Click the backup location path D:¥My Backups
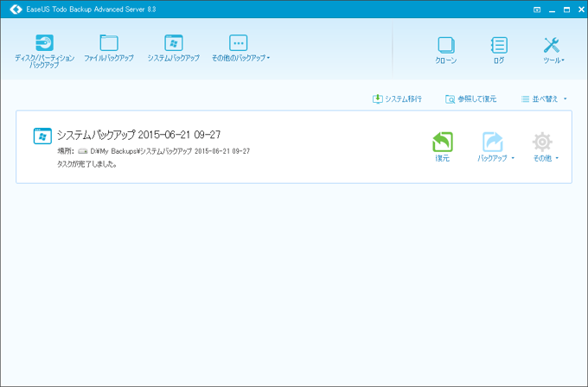The image size is (588, 387). click(x=169, y=151)
